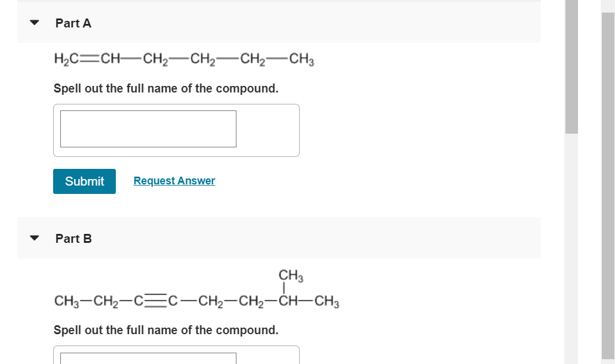
Task: Click inside the Part B answer box
Action: point(147,357)
